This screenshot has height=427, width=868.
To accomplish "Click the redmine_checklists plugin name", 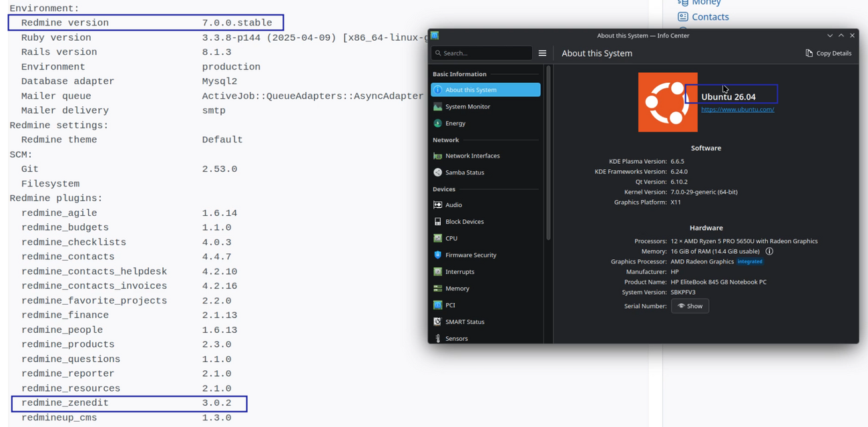I will tap(73, 243).
